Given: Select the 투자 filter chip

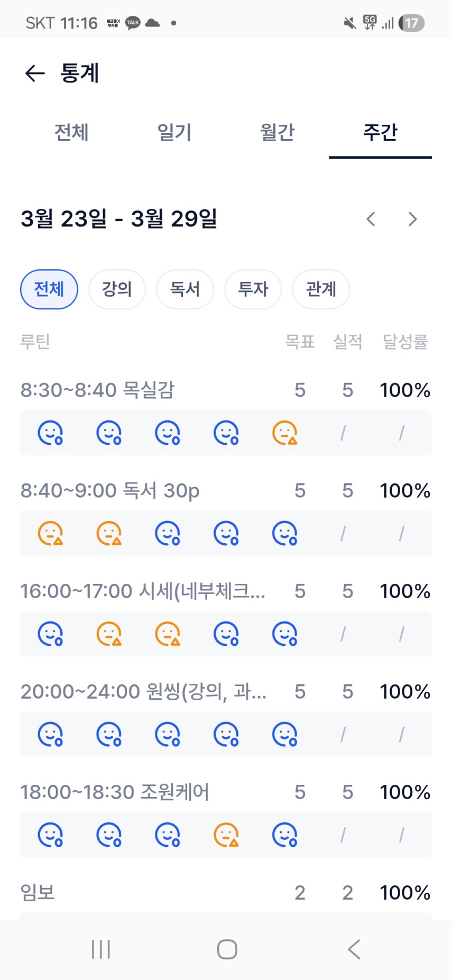Looking at the screenshot, I should [x=253, y=289].
